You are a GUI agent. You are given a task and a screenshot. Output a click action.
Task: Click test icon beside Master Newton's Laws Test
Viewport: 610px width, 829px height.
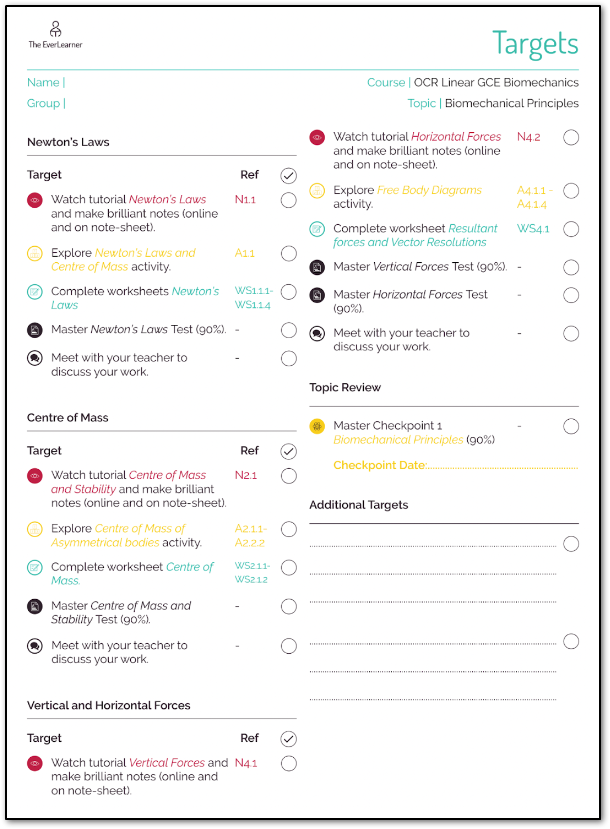click(35, 330)
